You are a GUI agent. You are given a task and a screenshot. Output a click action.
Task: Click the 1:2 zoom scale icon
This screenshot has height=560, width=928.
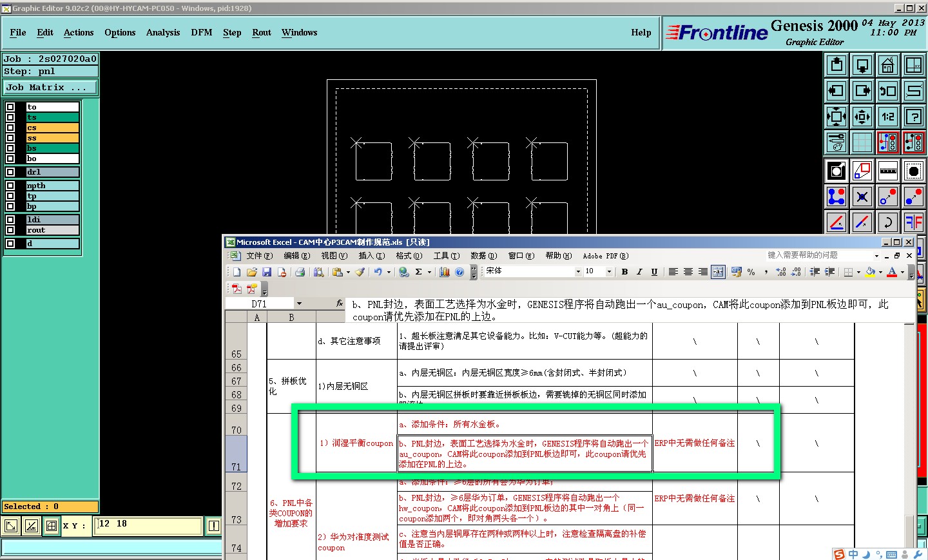(888, 117)
